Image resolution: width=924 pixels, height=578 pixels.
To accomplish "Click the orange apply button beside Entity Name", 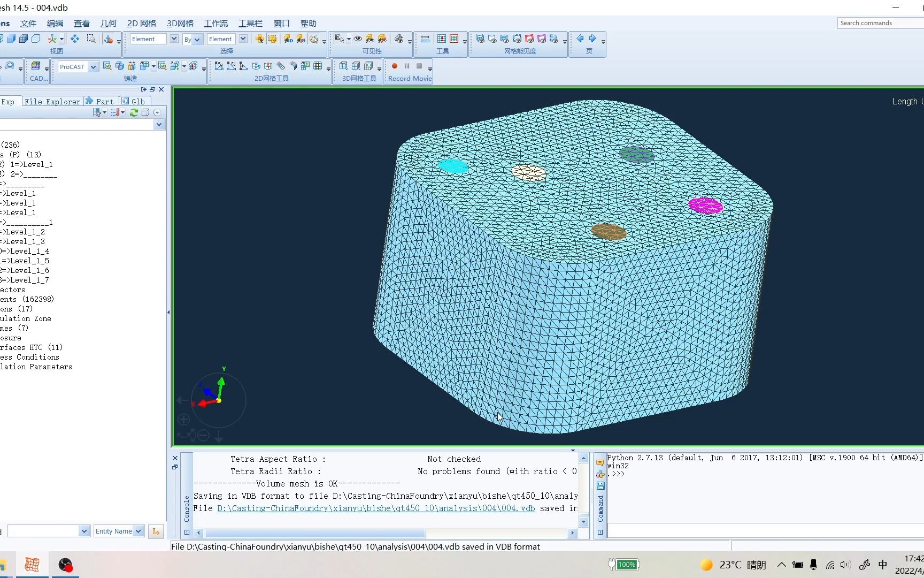I will coord(156,531).
